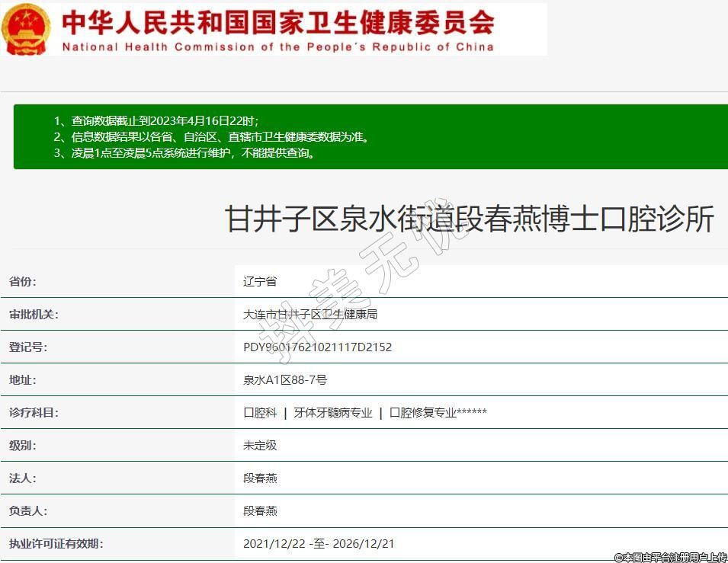Click the 负责人 row label
This screenshot has width=728, height=563.
pyautogui.click(x=28, y=511)
